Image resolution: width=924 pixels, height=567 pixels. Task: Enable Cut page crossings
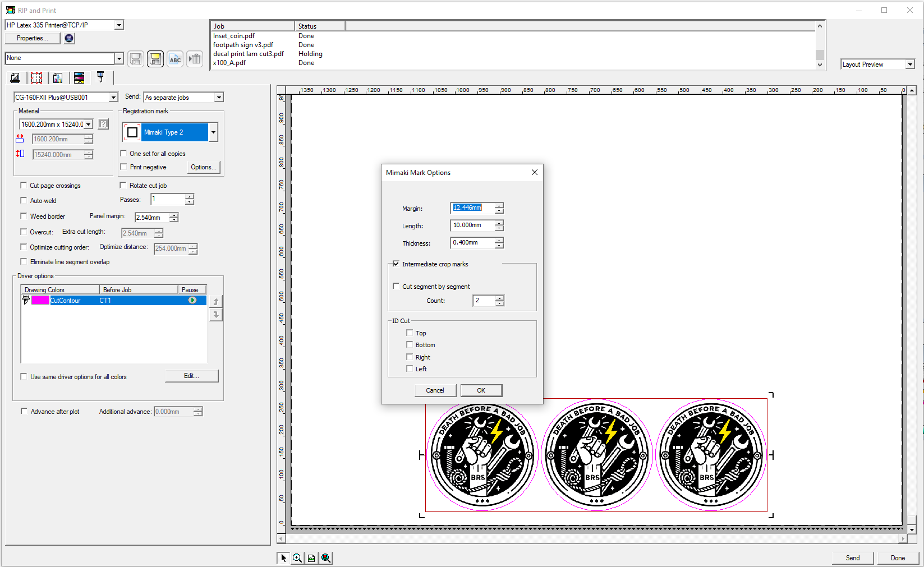pos(24,185)
